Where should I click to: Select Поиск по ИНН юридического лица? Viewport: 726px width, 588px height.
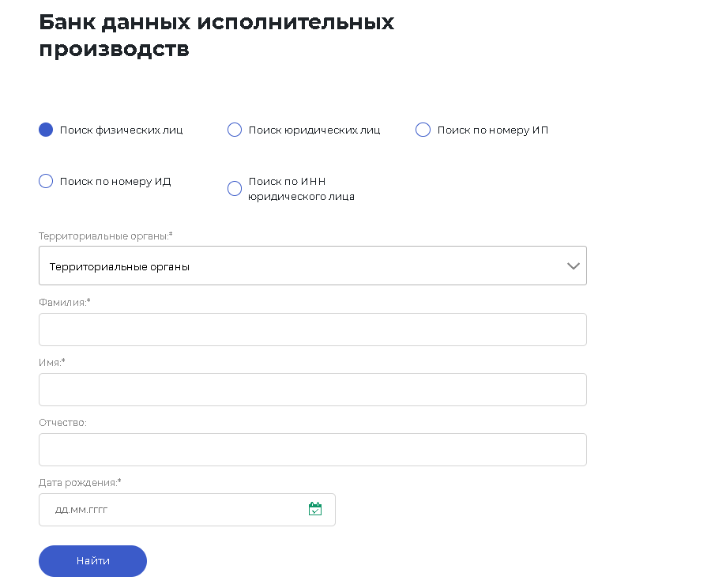click(x=235, y=189)
